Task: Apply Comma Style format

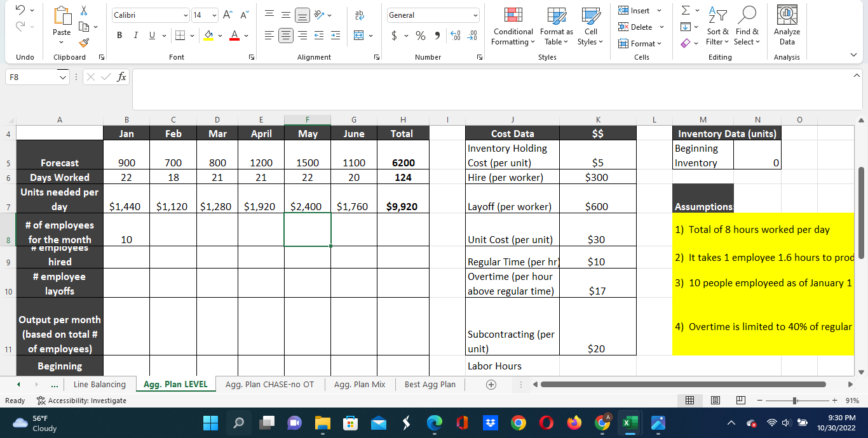Action: pos(438,35)
